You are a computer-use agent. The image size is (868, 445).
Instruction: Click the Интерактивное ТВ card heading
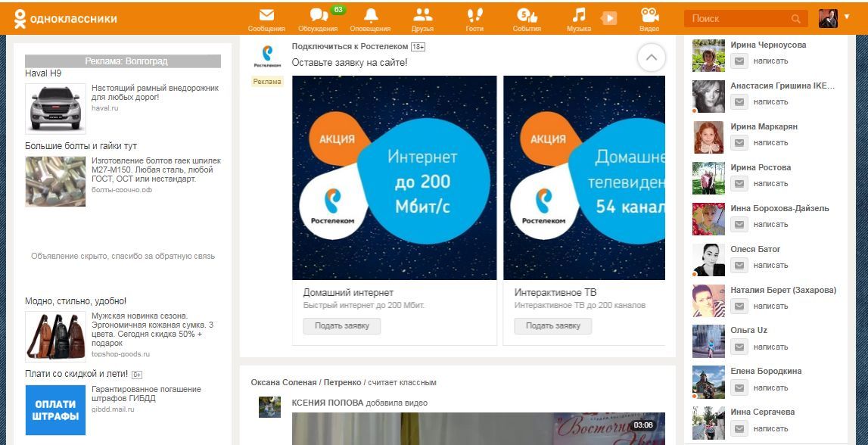[x=555, y=292]
